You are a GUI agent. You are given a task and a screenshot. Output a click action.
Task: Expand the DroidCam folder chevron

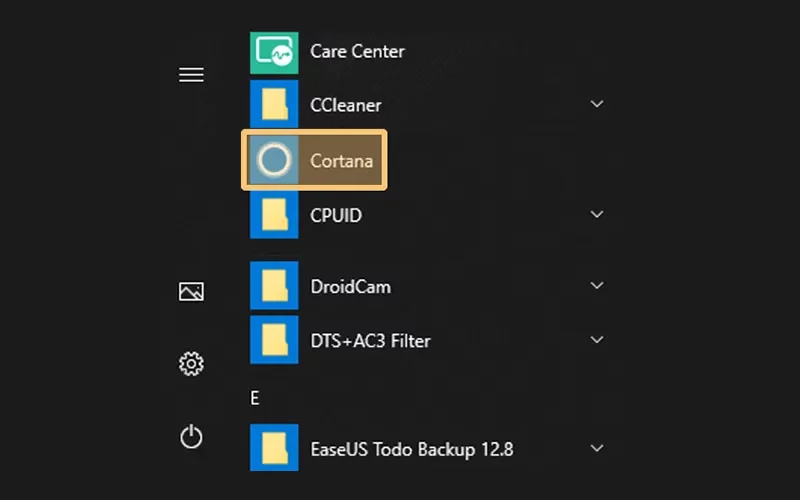pos(597,286)
